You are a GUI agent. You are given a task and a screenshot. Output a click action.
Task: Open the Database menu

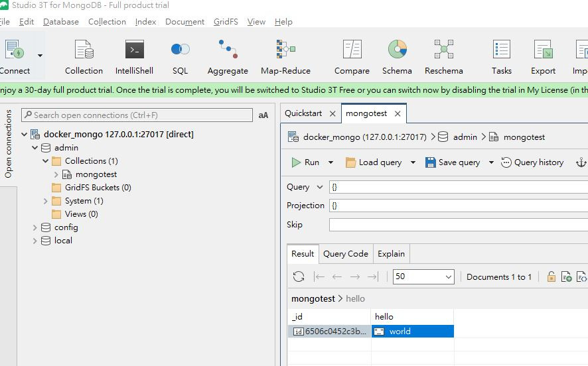tap(61, 22)
